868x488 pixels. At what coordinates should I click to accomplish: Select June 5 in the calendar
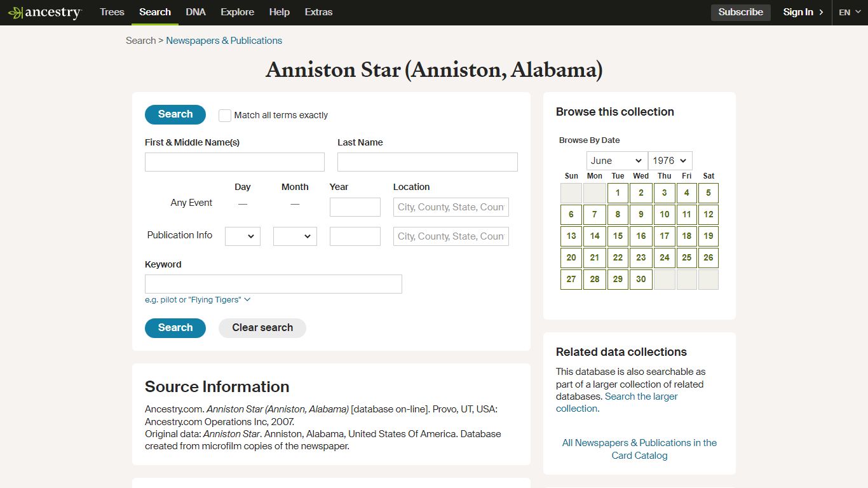click(709, 193)
